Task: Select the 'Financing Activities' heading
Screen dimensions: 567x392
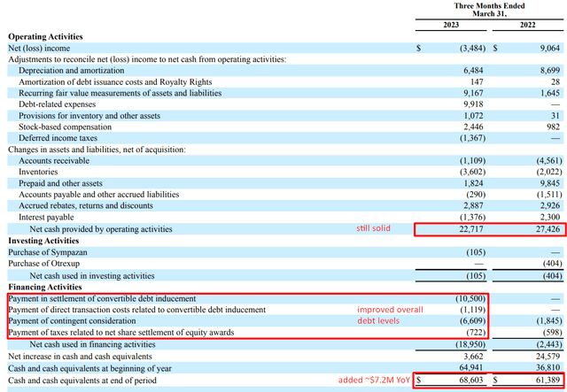Action: (45, 288)
